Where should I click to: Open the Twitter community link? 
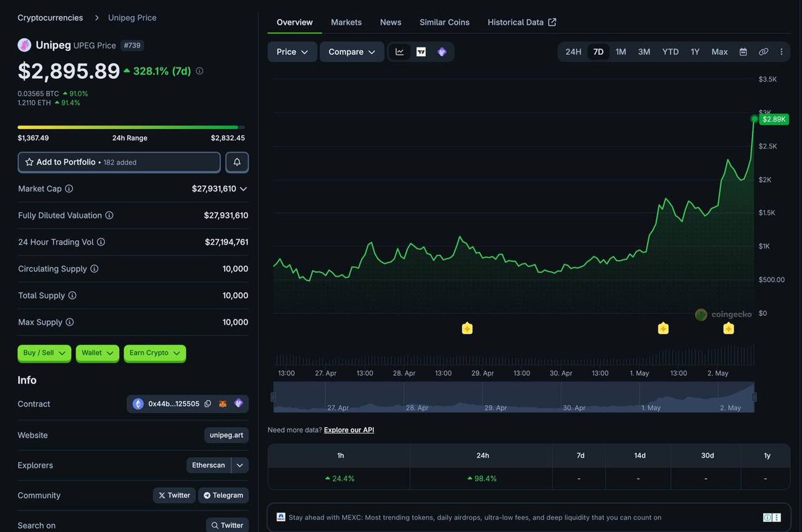click(x=174, y=495)
